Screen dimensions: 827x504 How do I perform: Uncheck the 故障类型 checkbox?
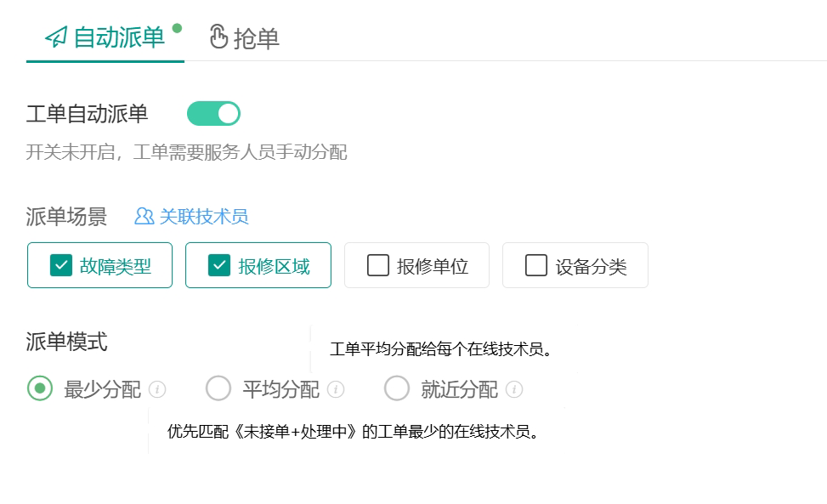click(60, 265)
